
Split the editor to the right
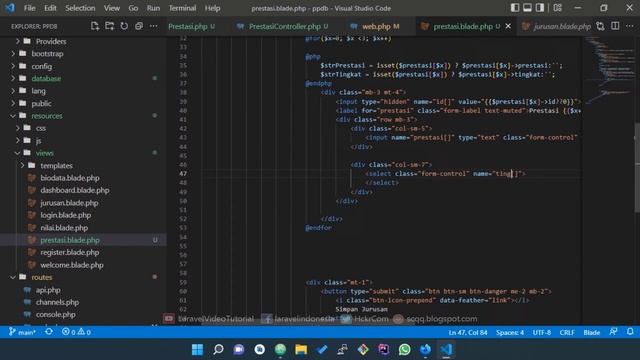pos(615,26)
